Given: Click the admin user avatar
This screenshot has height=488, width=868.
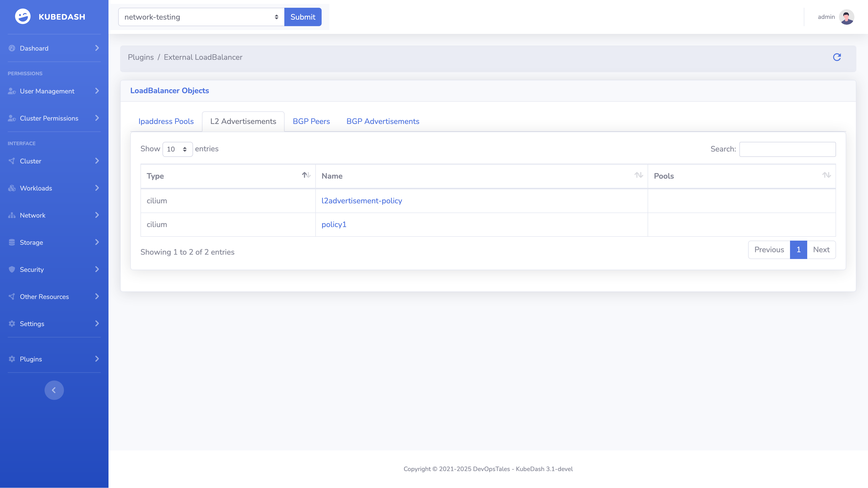Looking at the screenshot, I should (846, 17).
